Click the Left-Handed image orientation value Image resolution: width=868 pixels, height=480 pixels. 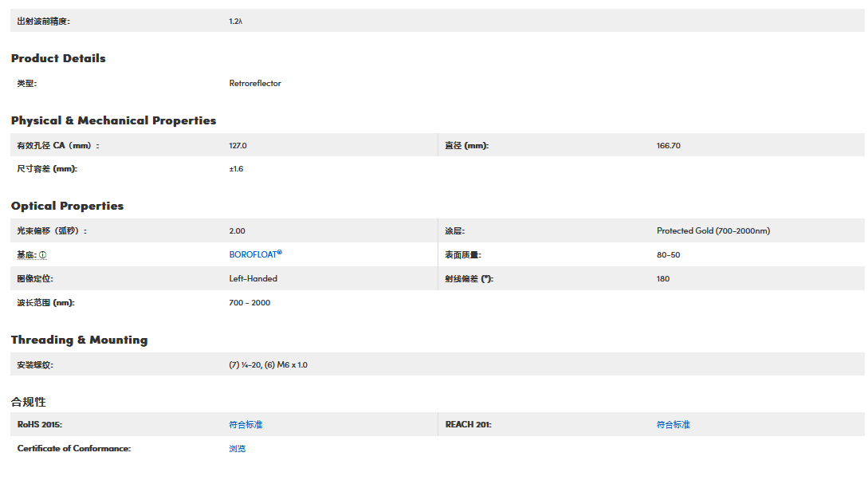pos(253,278)
